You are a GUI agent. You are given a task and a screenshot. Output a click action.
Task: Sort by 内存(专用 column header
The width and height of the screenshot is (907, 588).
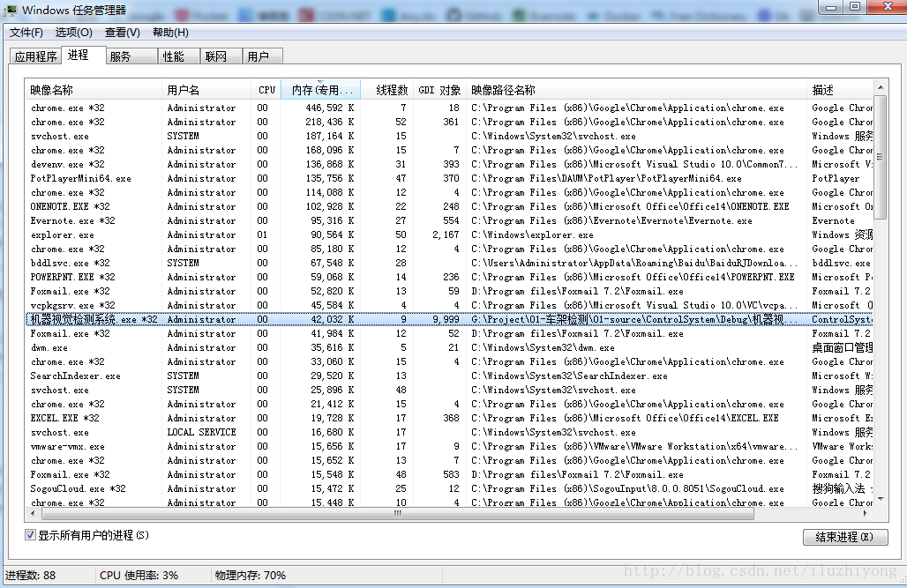tap(320, 90)
